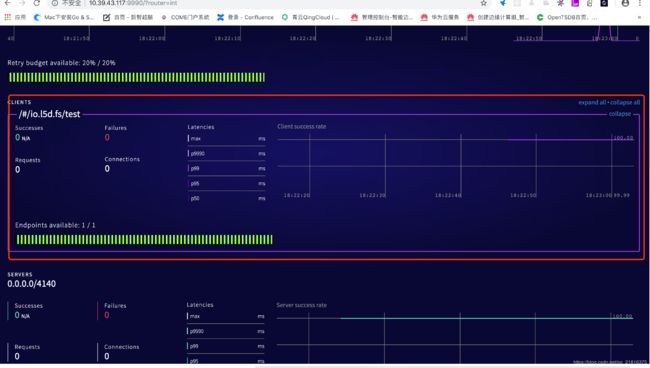Open Chrome's three-dot menu

pos(640,3)
